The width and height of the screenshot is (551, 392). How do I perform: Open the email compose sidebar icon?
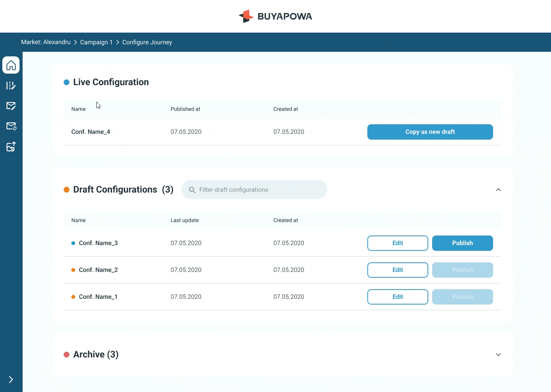coord(11,106)
